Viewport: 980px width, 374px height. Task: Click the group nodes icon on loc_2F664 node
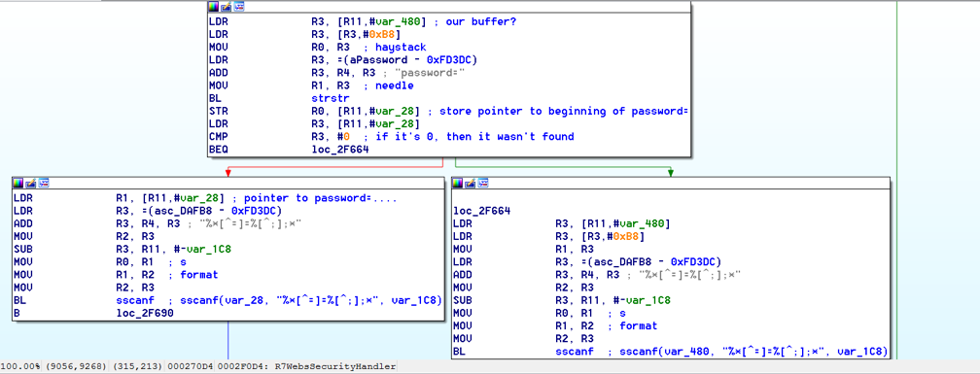(483, 183)
